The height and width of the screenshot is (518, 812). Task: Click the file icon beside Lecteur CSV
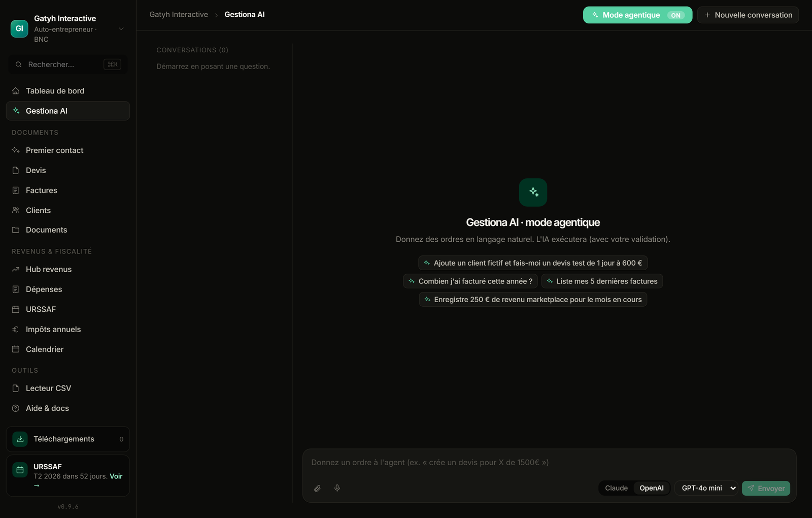[x=16, y=388]
